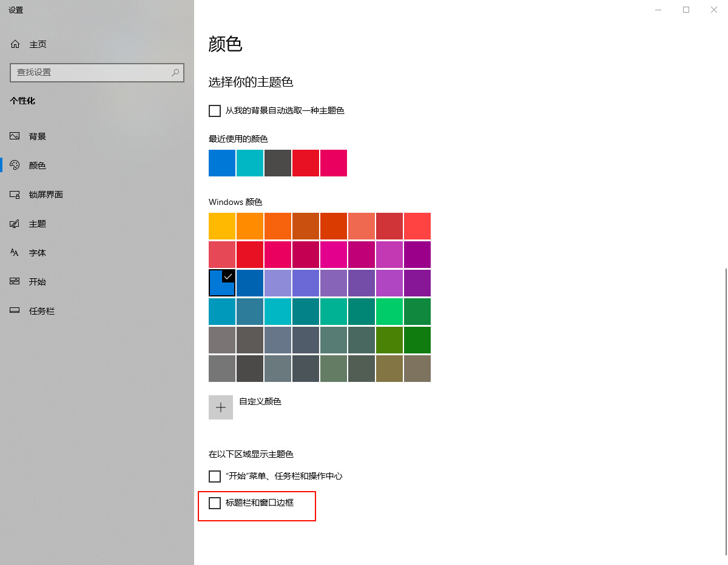
Task: Choose the yellow gold swatch in Windows 颜色
Action: (222, 226)
